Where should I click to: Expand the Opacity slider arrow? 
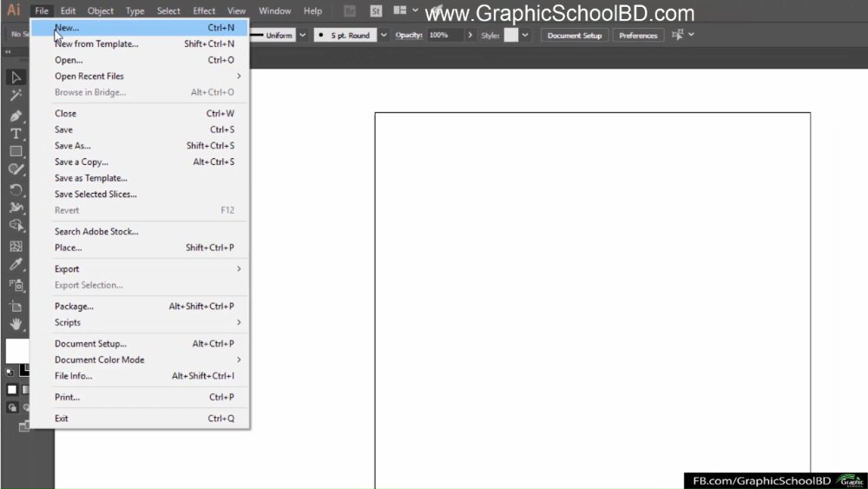(x=470, y=35)
